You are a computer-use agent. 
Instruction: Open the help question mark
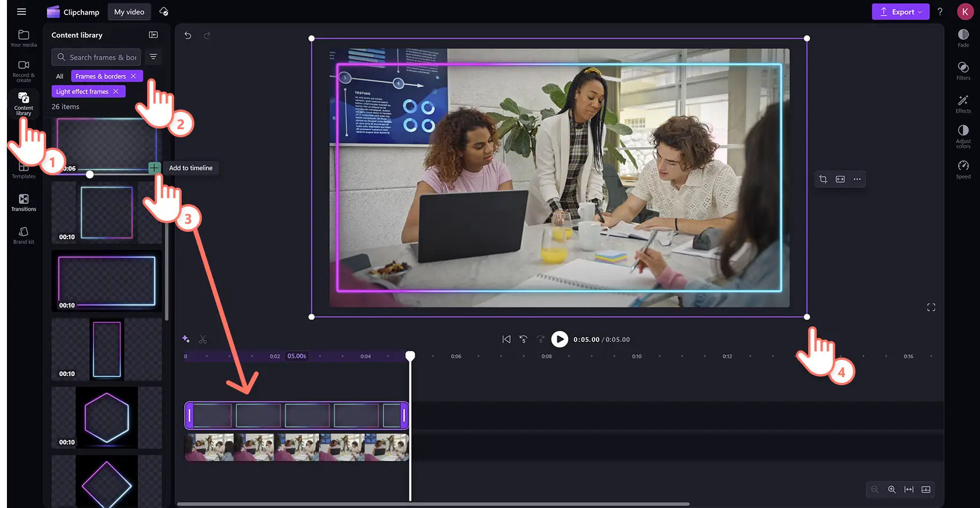coord(940,12)
